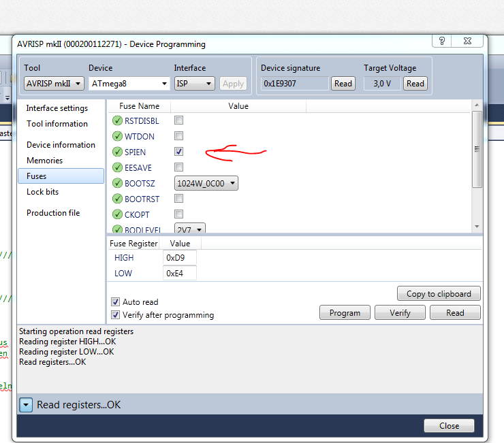The height and width of the screenshot is (443, 504).
Task: Click the green check icon beside CKOPT
Action: tap(117, 214)
